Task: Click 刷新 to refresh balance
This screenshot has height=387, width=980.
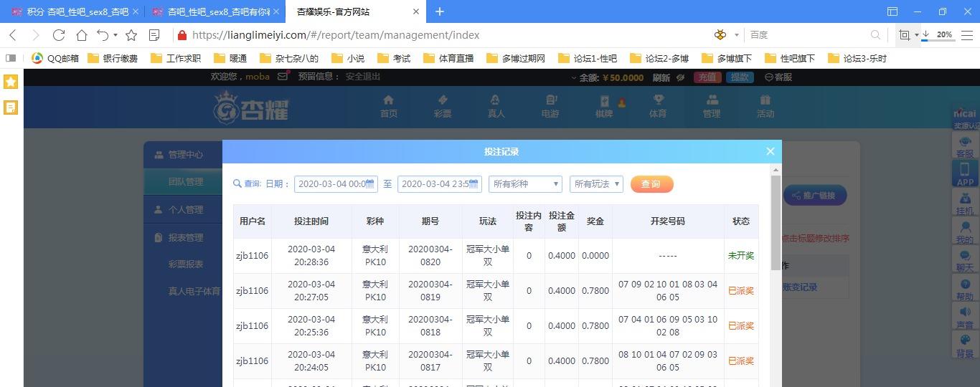Action: (x=661, y=77)
